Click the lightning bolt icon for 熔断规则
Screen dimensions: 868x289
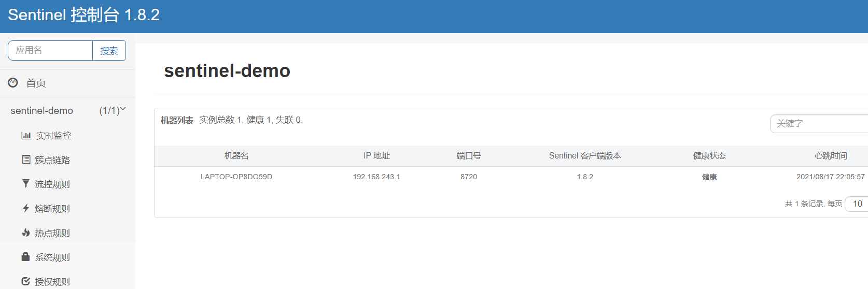[x=26, y=208]
